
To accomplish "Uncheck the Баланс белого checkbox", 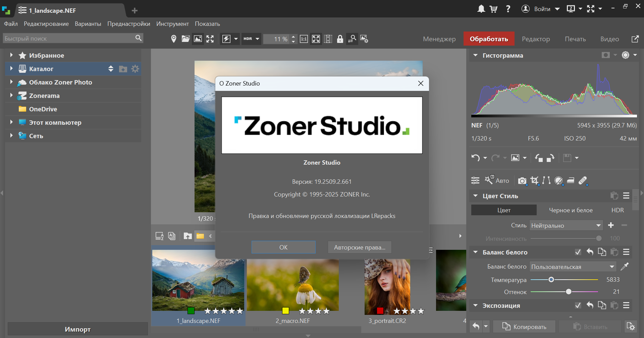I will (578, 252).
